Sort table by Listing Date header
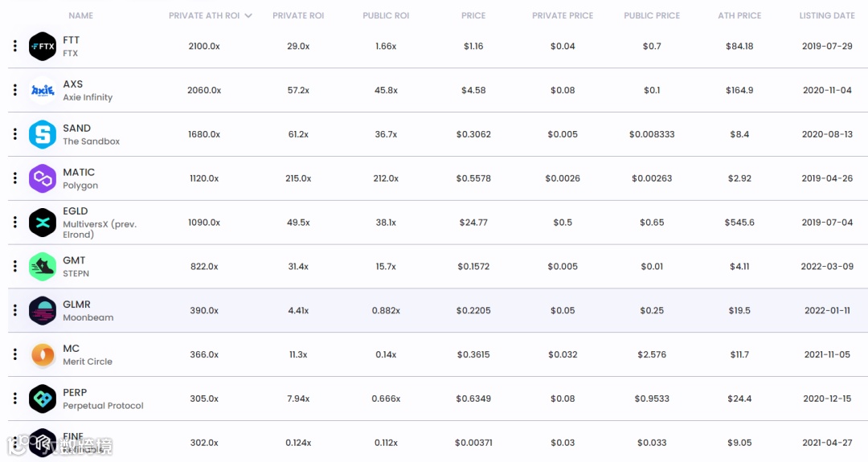Viewport: 868px width, 462px height. pos(827,15)
